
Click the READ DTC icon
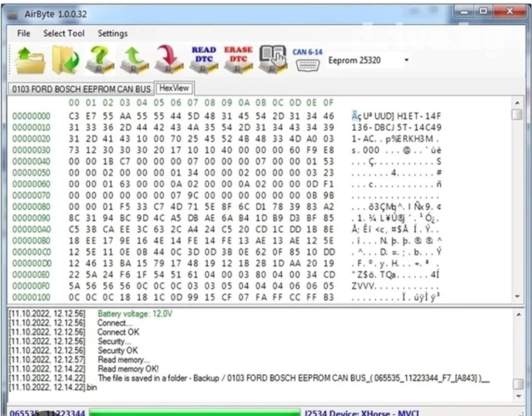[x=204, y=60]
